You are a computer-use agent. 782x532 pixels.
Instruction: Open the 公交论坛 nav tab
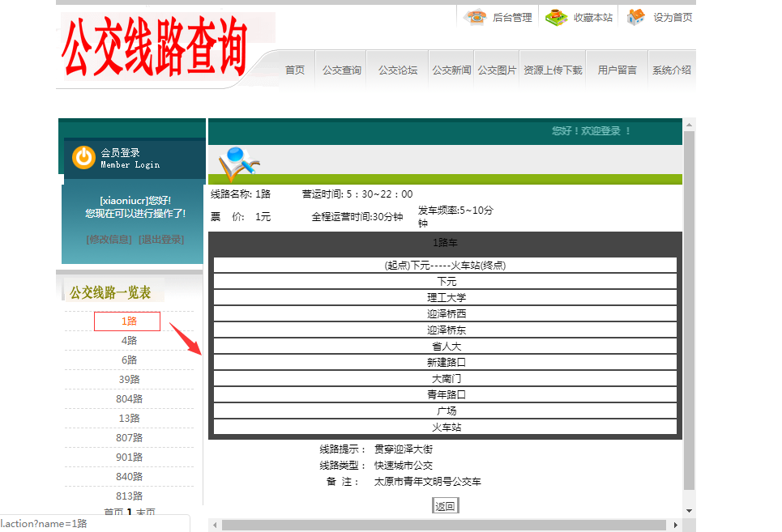pos(398,70)
